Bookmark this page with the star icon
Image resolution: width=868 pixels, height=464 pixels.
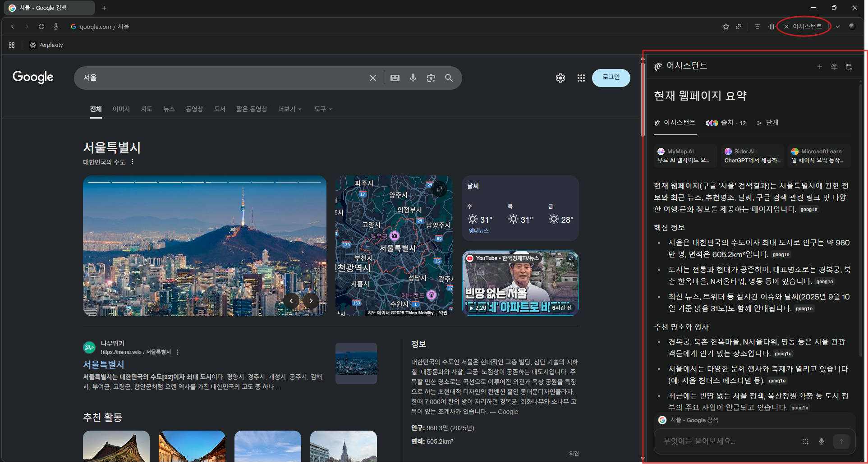726,27
